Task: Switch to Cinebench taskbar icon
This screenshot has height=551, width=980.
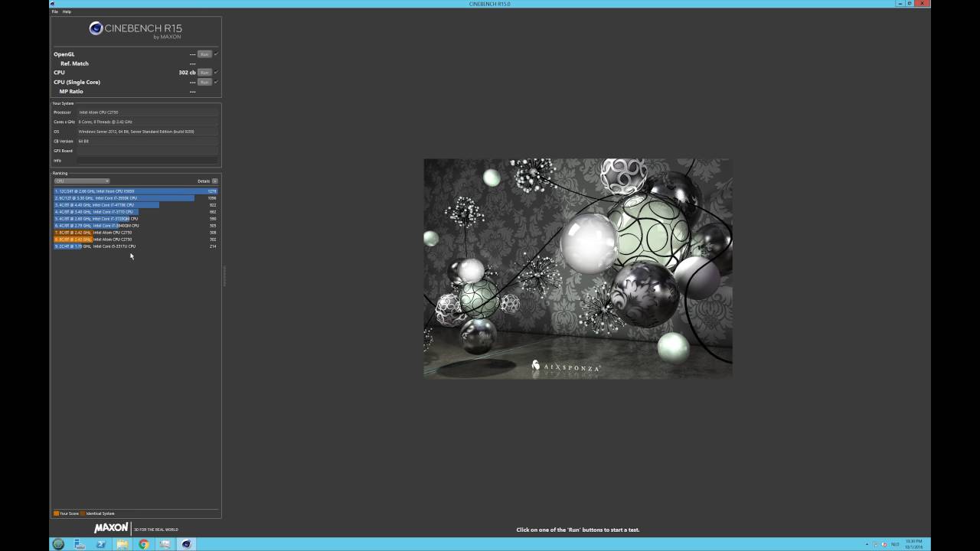Action: [186, 544]
